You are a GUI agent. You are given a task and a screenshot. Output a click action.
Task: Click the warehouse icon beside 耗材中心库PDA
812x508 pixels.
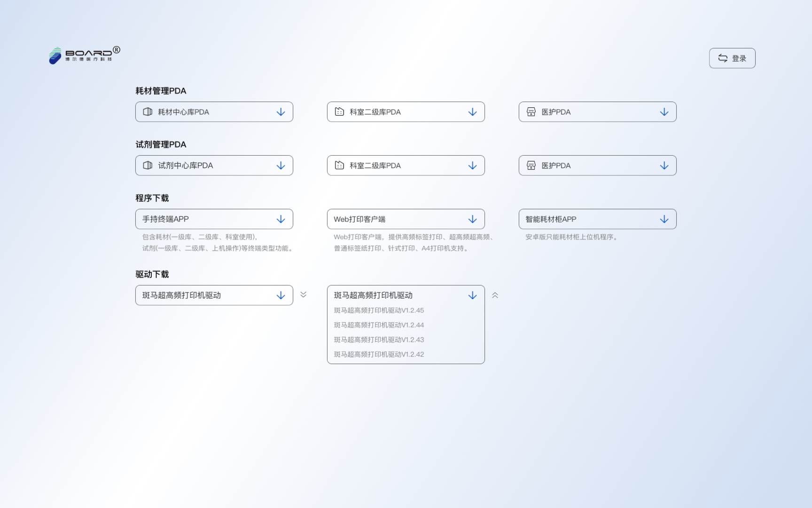click(x=148, y=112)
